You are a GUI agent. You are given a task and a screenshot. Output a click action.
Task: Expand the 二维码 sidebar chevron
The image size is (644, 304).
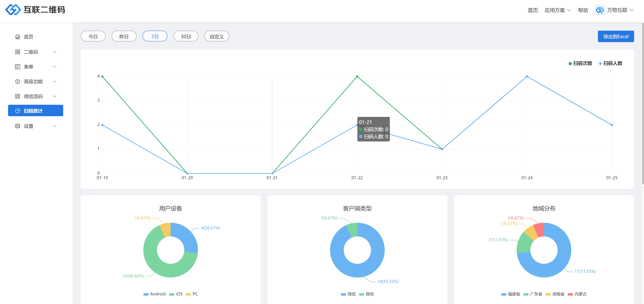54,52
